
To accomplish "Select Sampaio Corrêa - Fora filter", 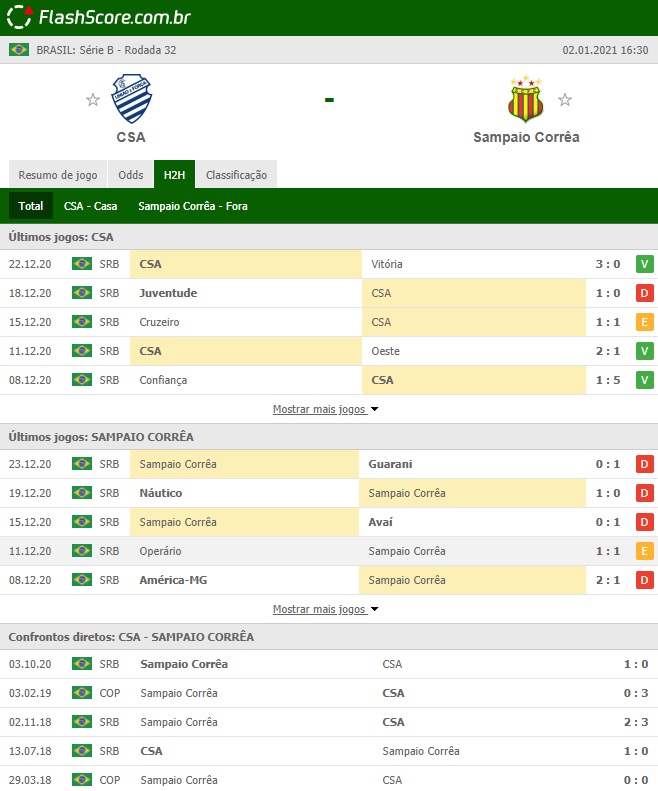I will (193, 206).
